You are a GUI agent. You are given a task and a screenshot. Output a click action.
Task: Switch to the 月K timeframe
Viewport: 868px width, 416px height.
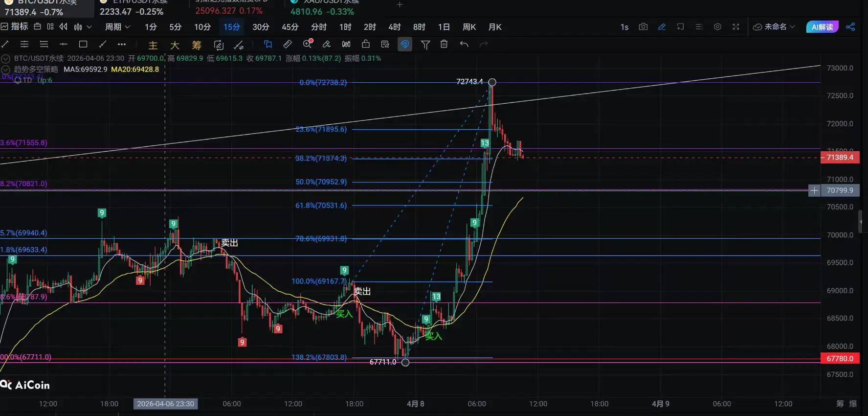tap(495, 27)
